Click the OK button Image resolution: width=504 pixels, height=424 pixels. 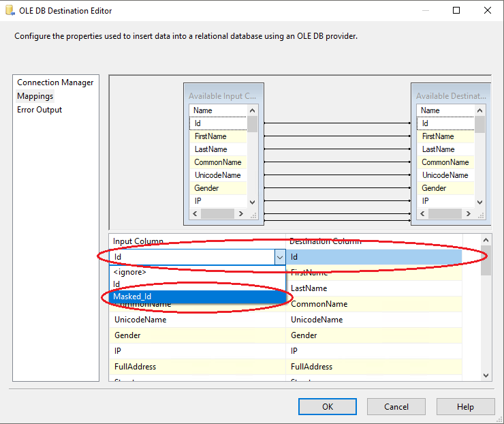coord(328,407)
